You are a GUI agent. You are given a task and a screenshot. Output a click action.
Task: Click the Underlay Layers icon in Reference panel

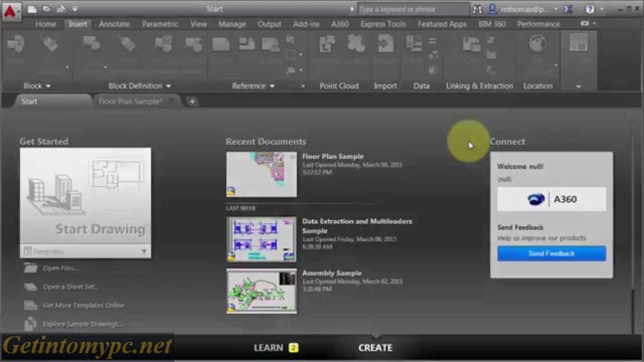click(291, 40)
